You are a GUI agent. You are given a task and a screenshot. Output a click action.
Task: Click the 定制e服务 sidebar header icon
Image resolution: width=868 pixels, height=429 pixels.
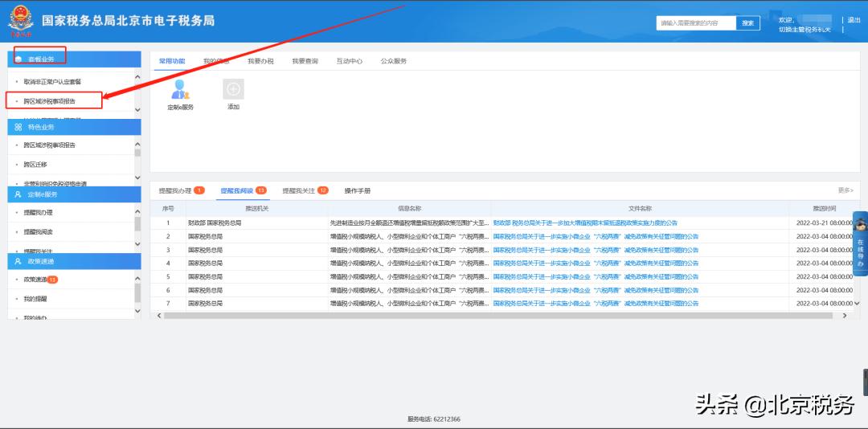[18, 194]
